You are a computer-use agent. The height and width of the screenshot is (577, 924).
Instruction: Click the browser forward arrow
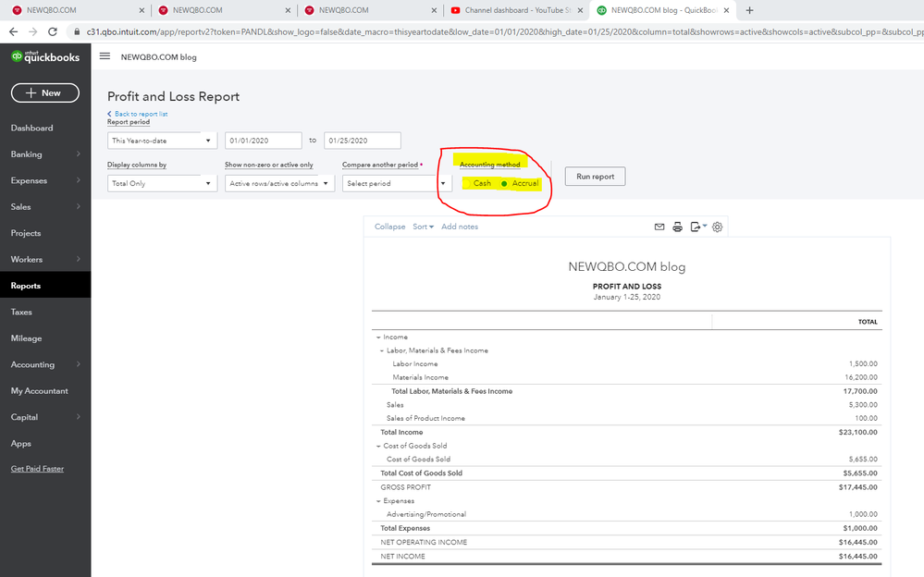(33, 31)
